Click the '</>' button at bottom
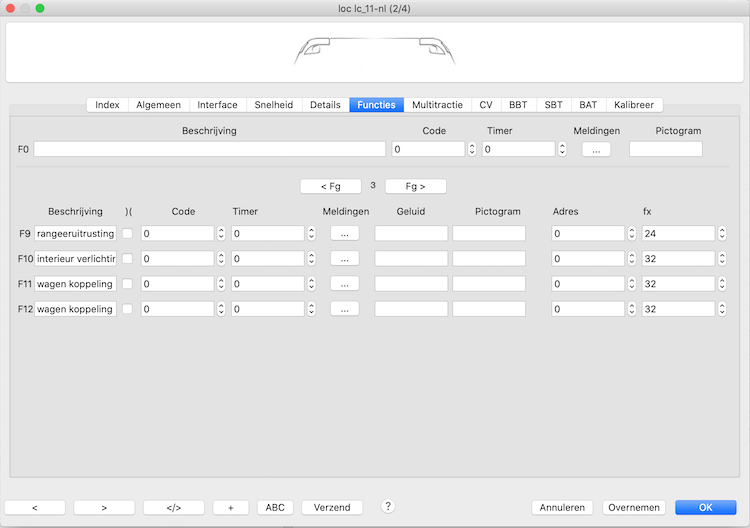This screenshot has height=528, width=750. [173, 507]
